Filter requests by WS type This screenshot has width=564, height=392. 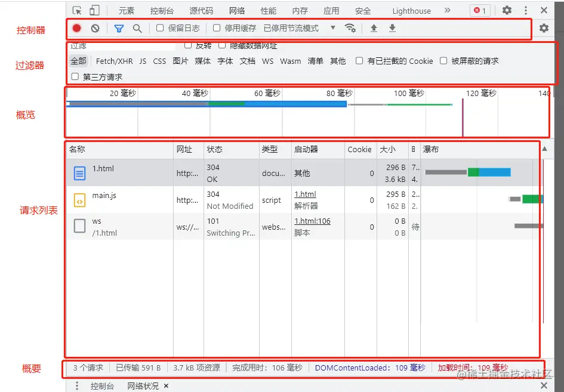(267, 61)
